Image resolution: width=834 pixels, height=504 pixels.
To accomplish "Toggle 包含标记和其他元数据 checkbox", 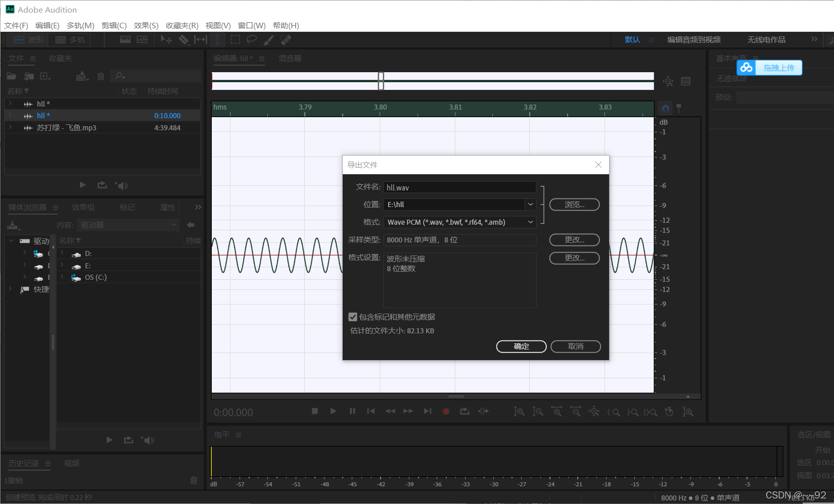I will pos(353,317).
